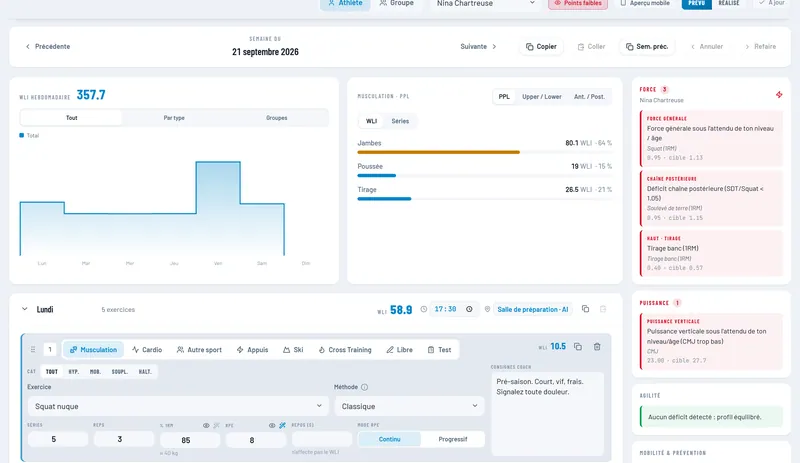Go to Précédente week
Viewport: 800px width, 463px height.
pyautogui.click(x=48, y=46)
